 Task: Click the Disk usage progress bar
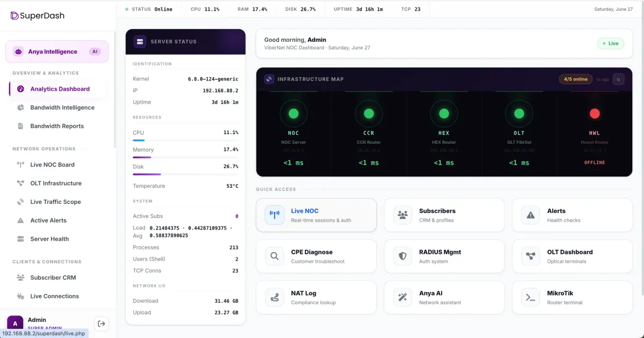coord(186,174)
